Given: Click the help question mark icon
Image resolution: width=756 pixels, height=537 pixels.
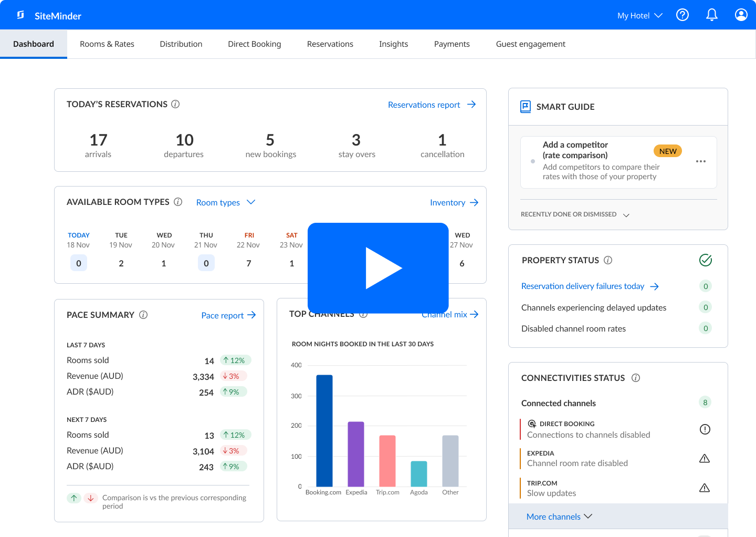Looking at the screenshot, I should click(682, 15).
